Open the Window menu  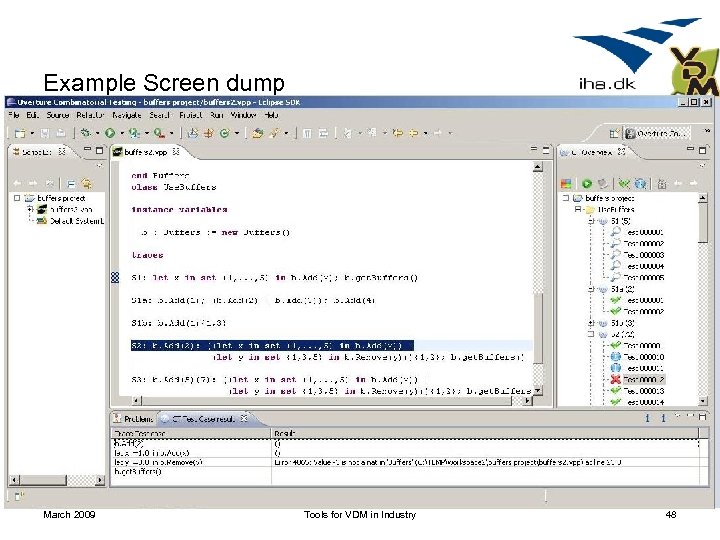(x=243, y=115)
